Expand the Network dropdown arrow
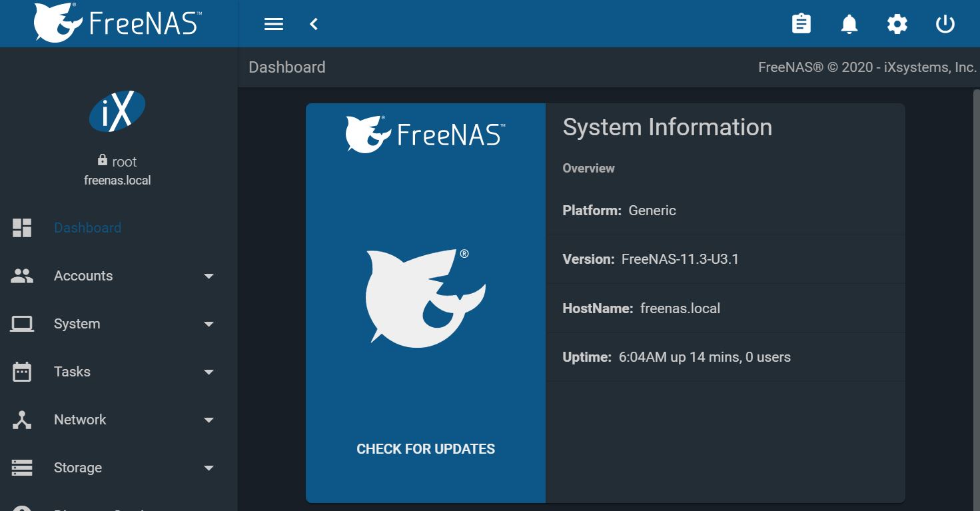Viewport: 980px width, 511px height. 209,420
